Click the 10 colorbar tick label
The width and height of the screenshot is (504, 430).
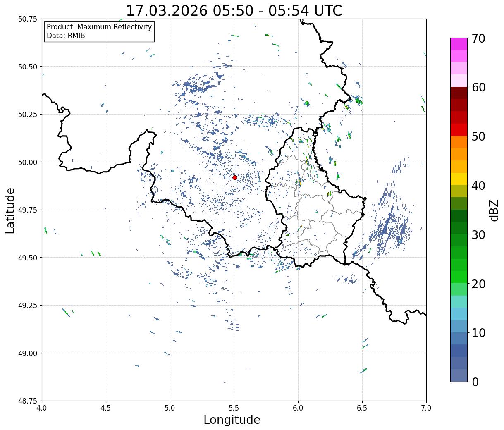coord(478,332)
